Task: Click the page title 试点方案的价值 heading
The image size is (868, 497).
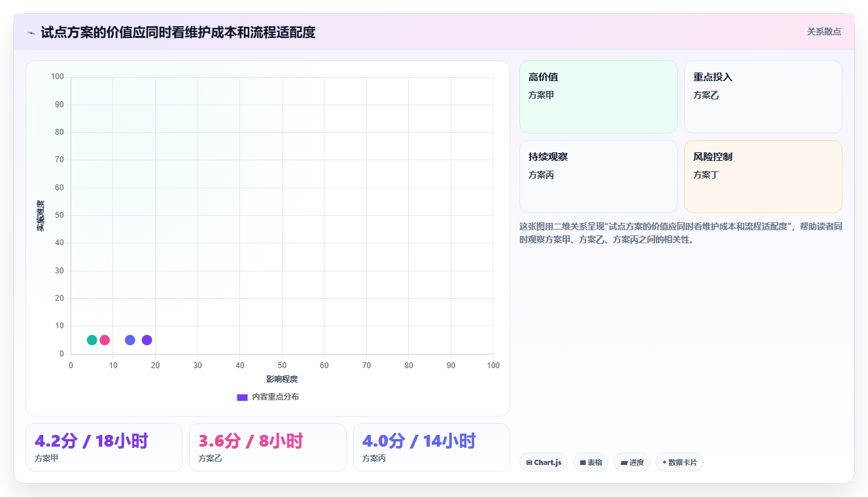Action: pos(178,33)
